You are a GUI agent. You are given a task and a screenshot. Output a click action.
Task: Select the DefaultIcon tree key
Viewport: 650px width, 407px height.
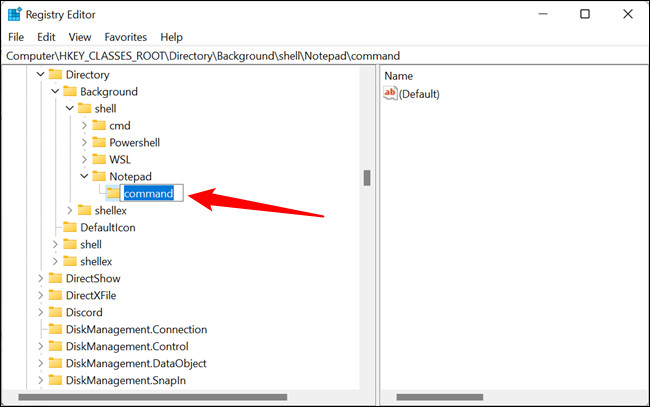108,228
